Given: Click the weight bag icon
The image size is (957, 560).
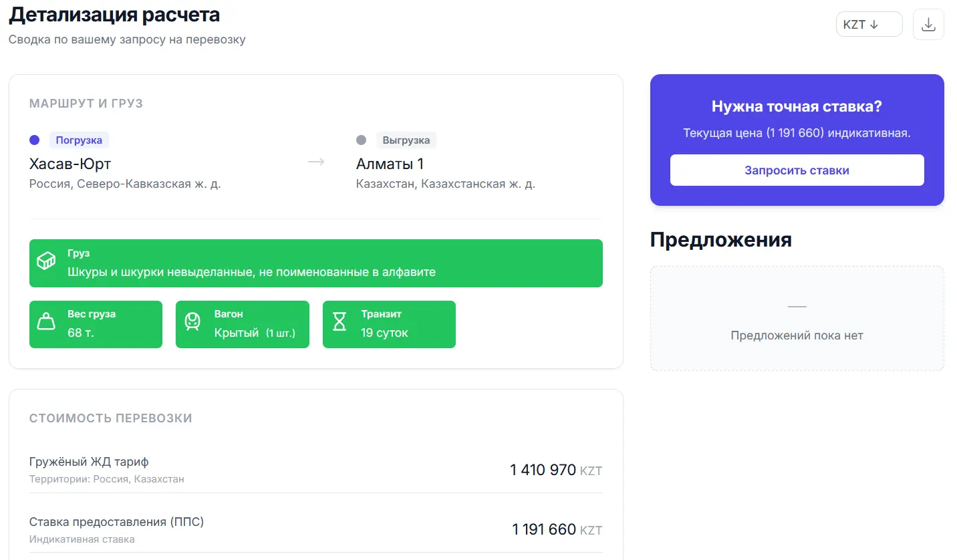Looking at the screenshot, I should click(x=46, y=323).
